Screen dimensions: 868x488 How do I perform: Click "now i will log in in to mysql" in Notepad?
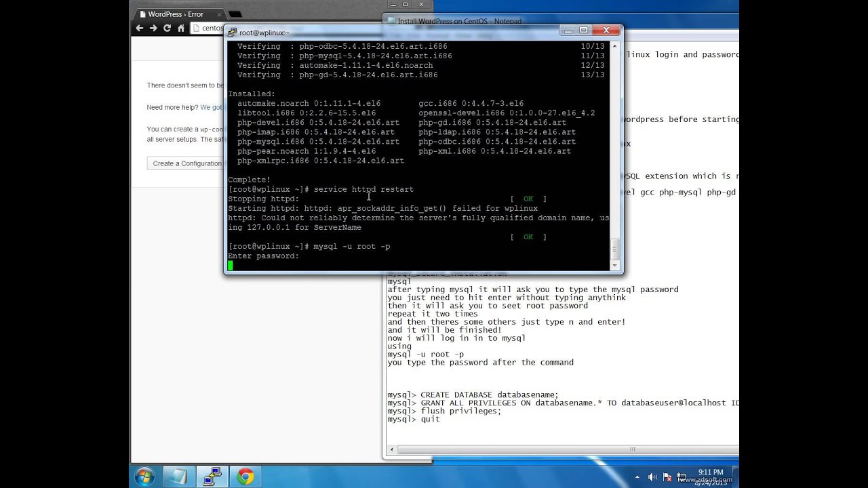pyautogui.click(x=456, y=338)
